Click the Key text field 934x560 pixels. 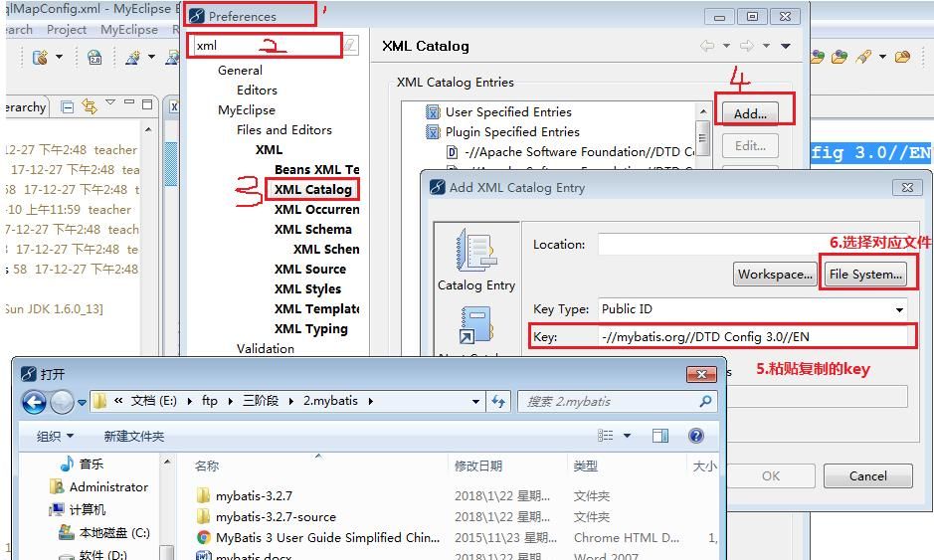tap(752, 336)
